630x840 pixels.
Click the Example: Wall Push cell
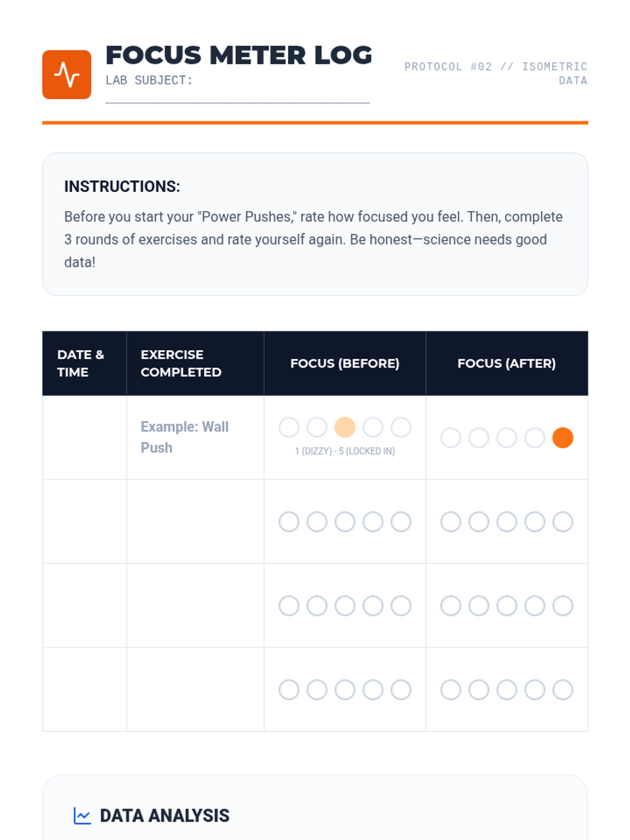click(x=185, y=437)
